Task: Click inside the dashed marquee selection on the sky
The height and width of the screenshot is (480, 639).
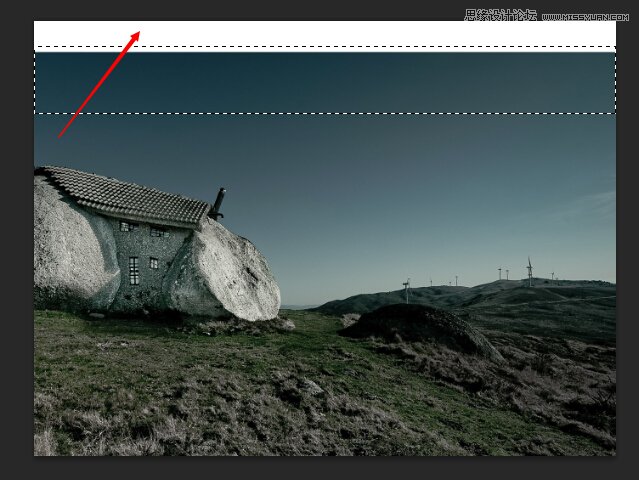Action: pyautogui.click(x=325, y=80)
